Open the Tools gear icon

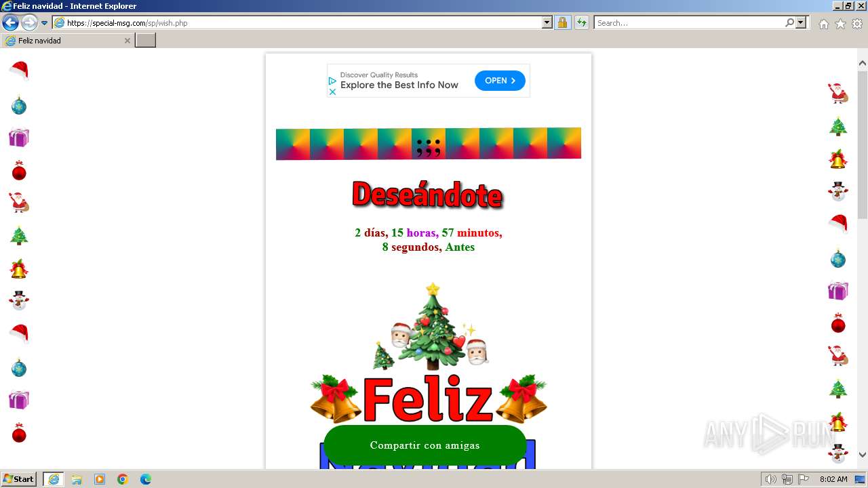[x=857, y=24]
